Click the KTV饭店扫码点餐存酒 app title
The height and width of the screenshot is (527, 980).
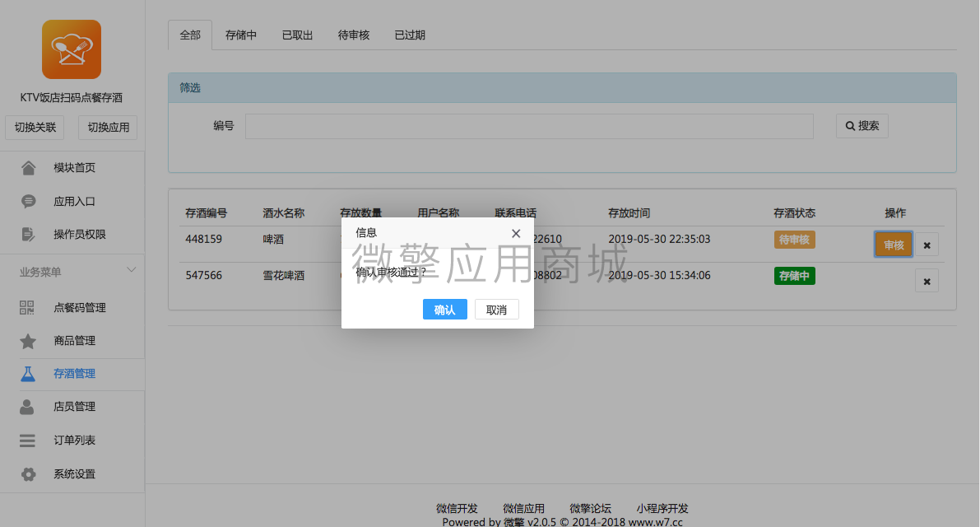72,97
